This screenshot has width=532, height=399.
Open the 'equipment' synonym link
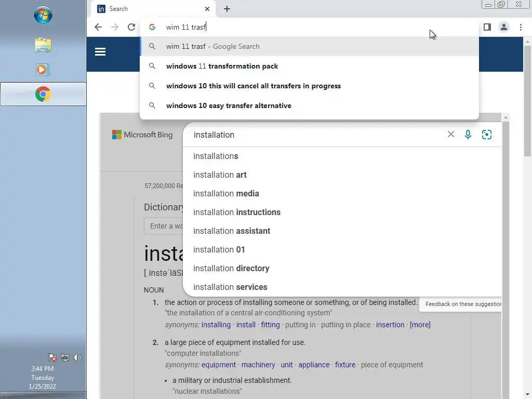[219, 365]
